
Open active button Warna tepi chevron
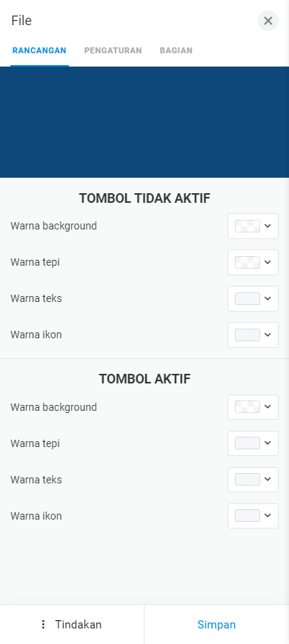pos(268,443)
